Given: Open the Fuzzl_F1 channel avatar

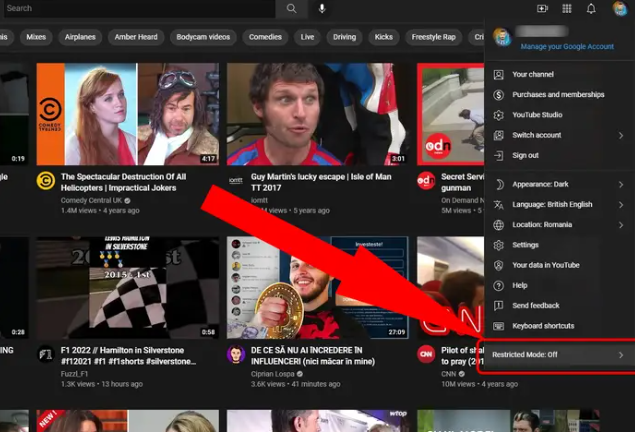Looking at the screenshot, I should (46, 354).
